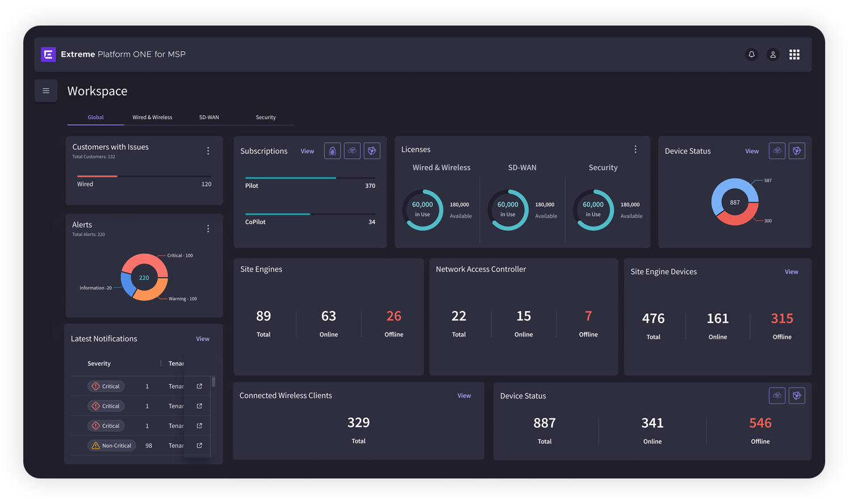849x504 pixels.
Task: Click the Pilot subscription progress bar
Action: coord(310,178)
